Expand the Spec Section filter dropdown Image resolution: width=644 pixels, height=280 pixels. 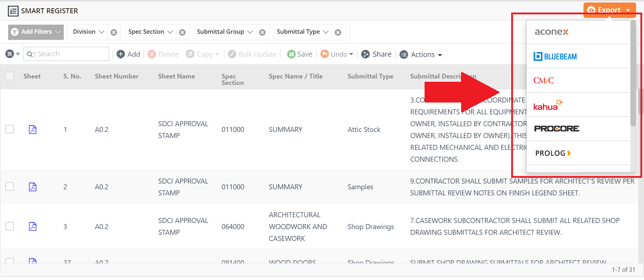151,32
